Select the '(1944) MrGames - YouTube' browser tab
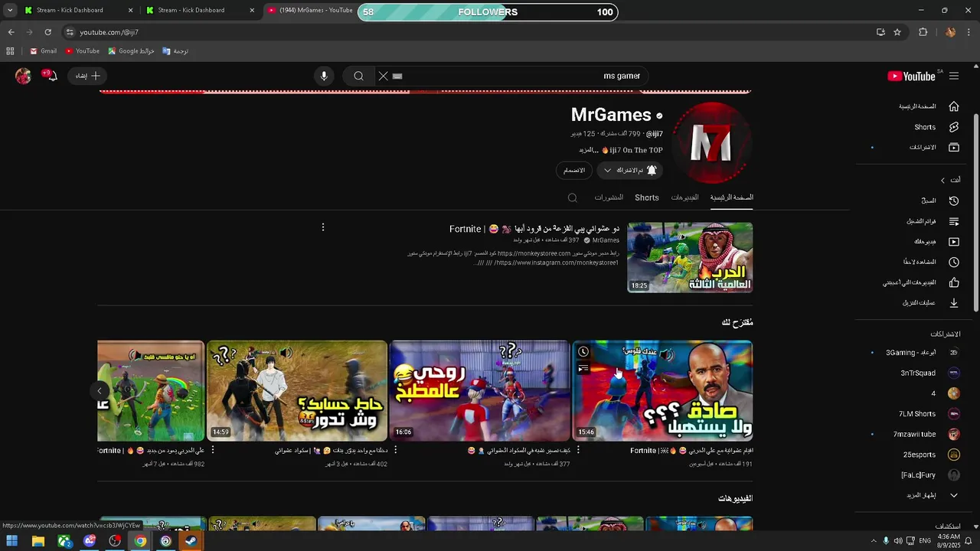This screenshot has width=980, height=551. [310, 10]
